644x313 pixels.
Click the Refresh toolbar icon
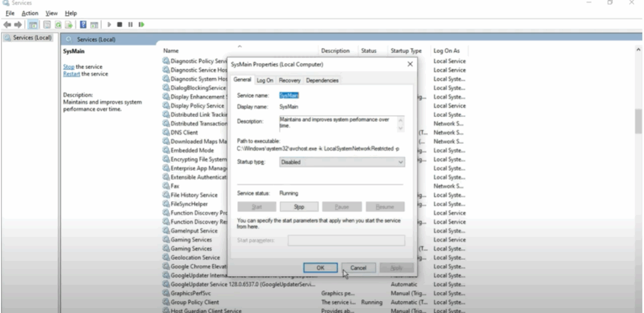[58, 25]
